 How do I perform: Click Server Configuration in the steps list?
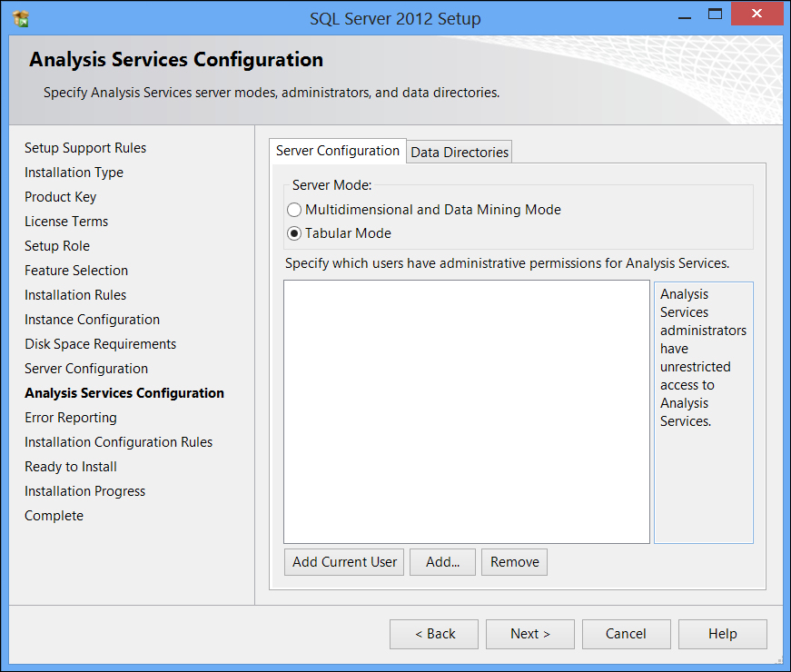pos(86,369)
